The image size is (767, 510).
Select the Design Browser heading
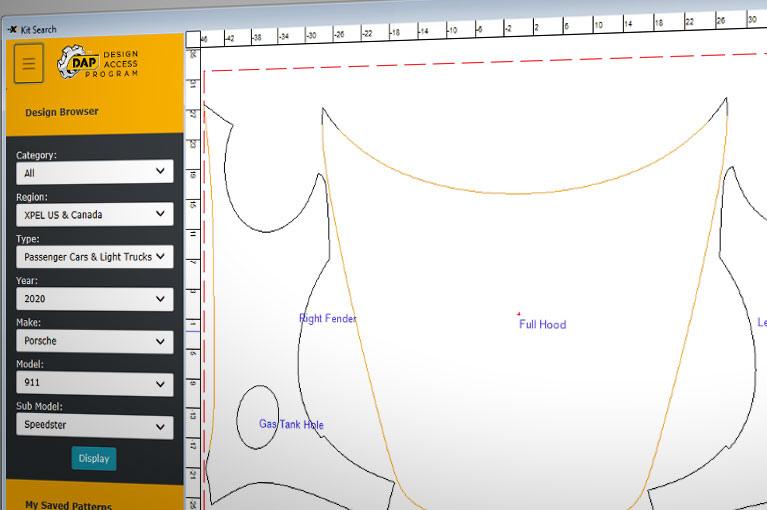(62, 112)
